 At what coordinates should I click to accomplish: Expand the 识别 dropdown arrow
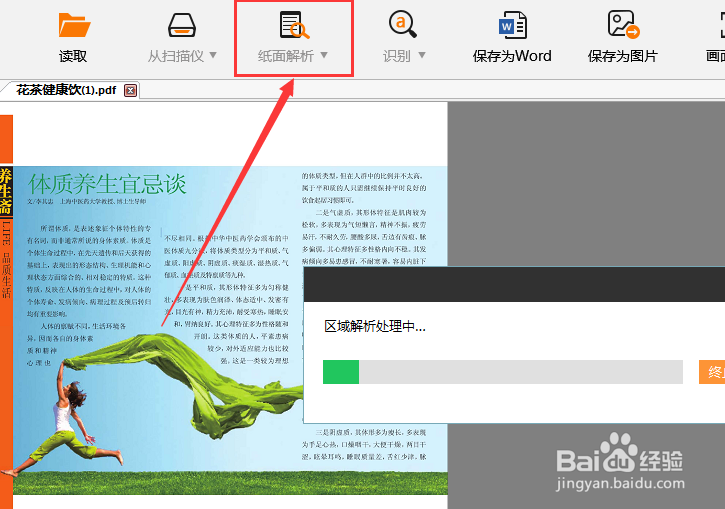(422, 55)
